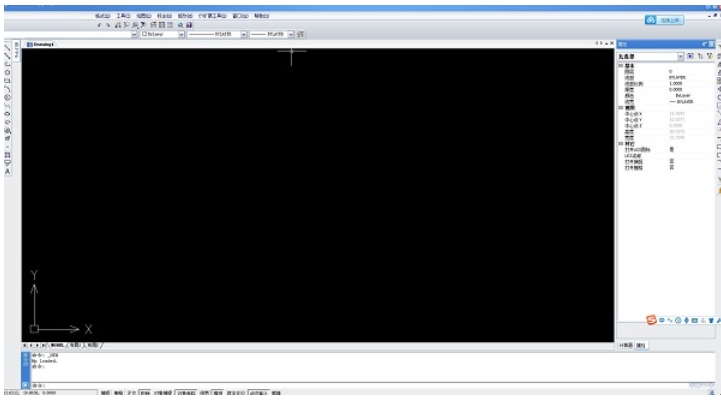Viewport: 721px width, 400px height.
Task: Toggle 对象捕捉 object snap in status bar
Action: click(163, 393)
